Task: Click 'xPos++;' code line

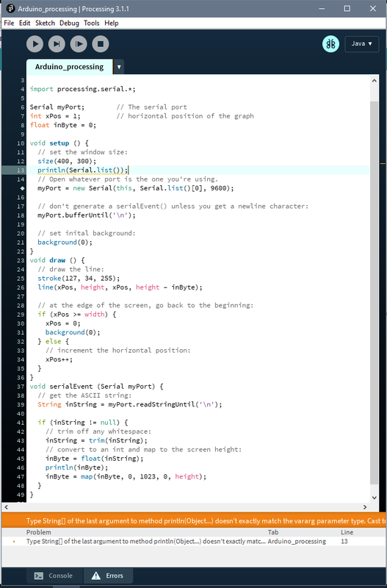Action: coord(59,359)
